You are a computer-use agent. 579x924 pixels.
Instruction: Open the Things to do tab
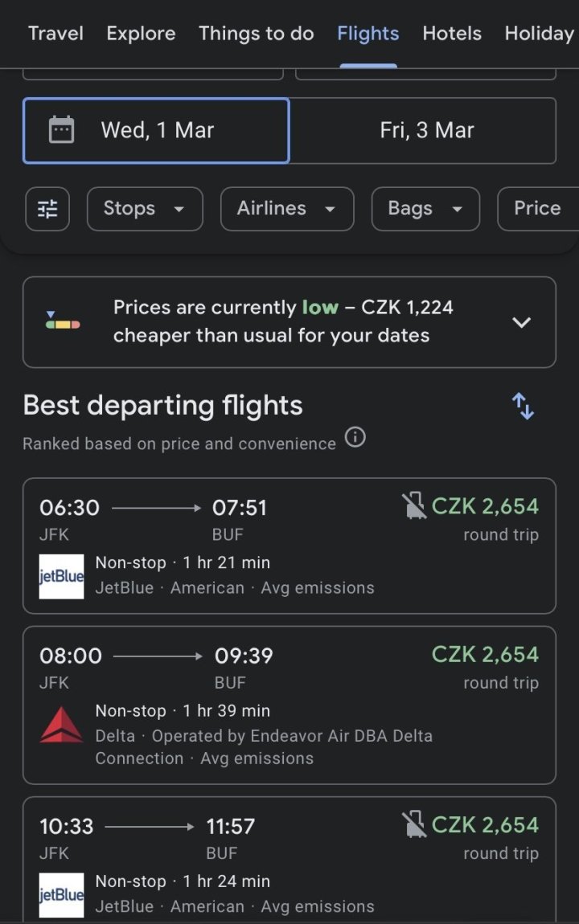click(257, 34)
